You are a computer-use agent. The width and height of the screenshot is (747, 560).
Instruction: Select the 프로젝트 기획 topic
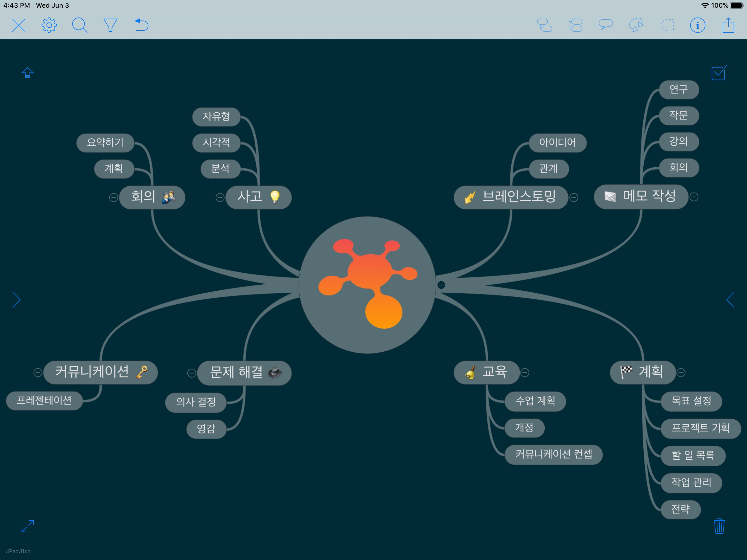[x=701, y=428]
